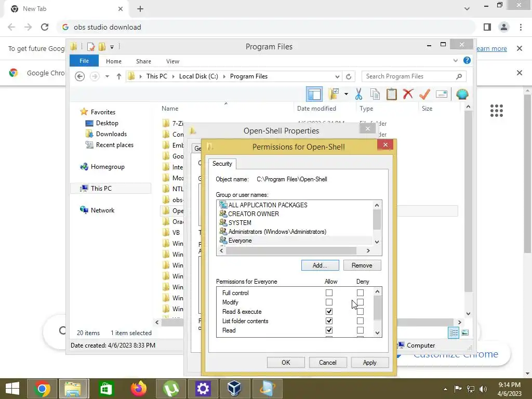
Task: Open uTorrent from the taskbar
Action: pos(171,389)
